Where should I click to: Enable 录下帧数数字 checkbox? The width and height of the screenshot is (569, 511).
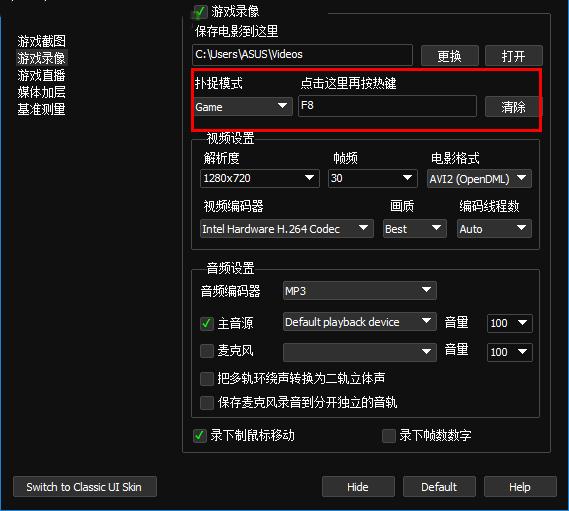(x=389, y=436)
